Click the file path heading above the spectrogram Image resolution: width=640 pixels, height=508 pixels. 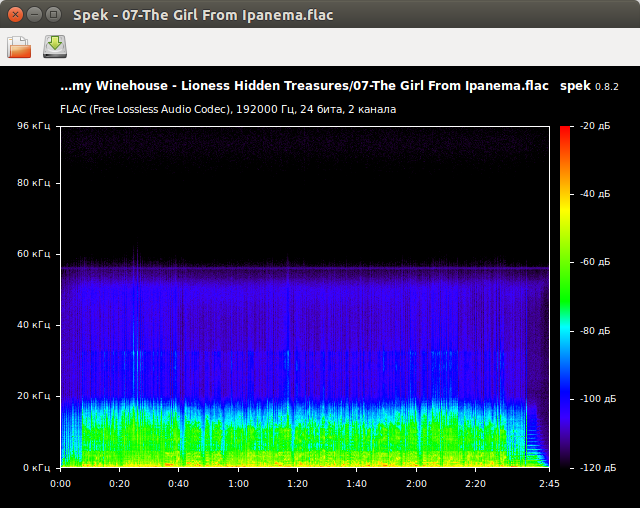[x=304, y=87]
